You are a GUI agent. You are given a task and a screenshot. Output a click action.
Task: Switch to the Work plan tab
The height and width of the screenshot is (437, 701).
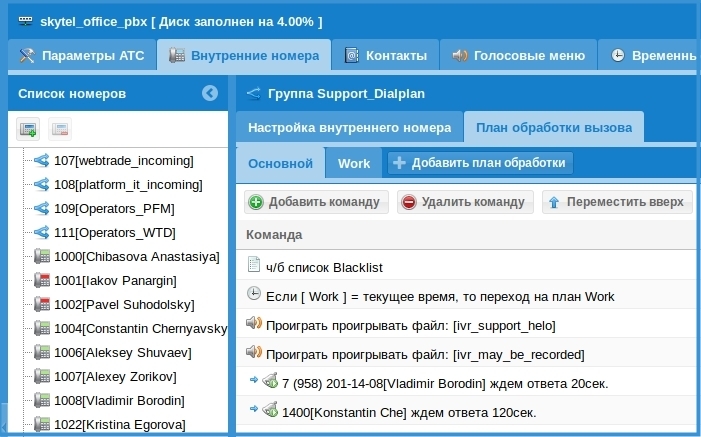tap(354, 163)
